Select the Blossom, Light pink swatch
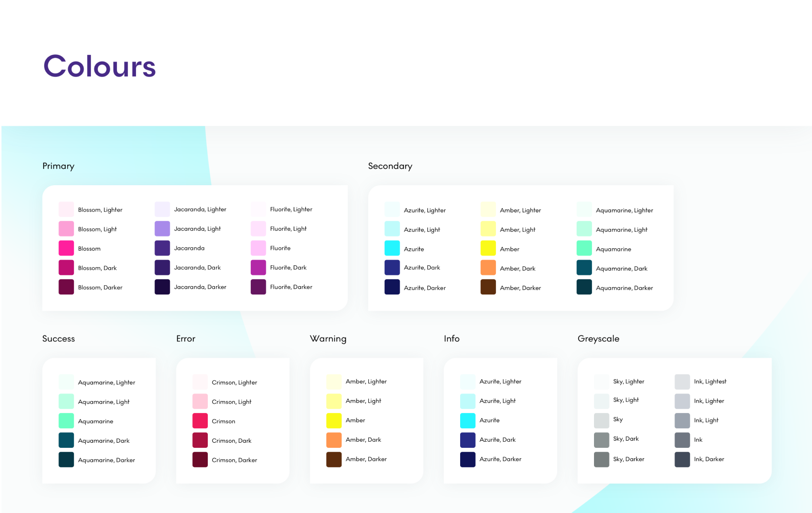Viewport: 812px width, 513px height. (x=66, y=229)
